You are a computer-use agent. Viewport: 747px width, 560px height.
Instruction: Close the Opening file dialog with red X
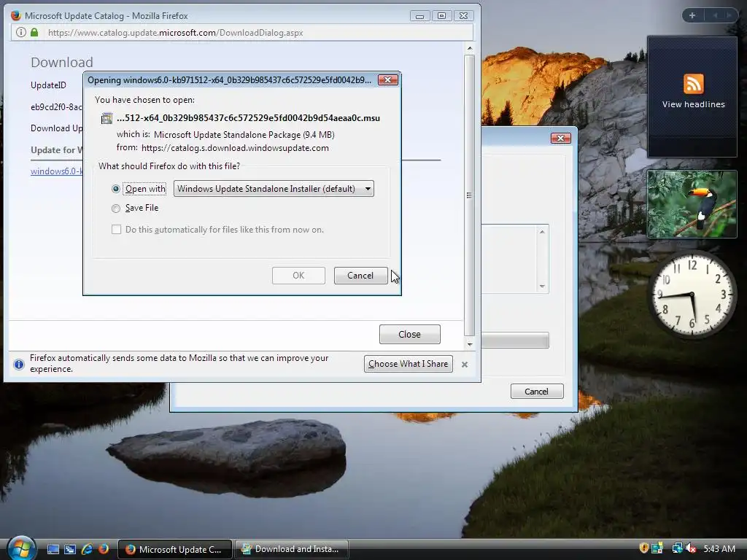(388, 80)
